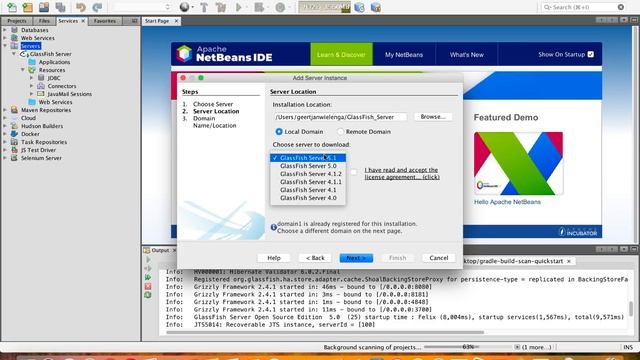This screenshot has width=640, height=360.
Task: Click the green re-run arrow in Output panel
Action: coord(148,278)
